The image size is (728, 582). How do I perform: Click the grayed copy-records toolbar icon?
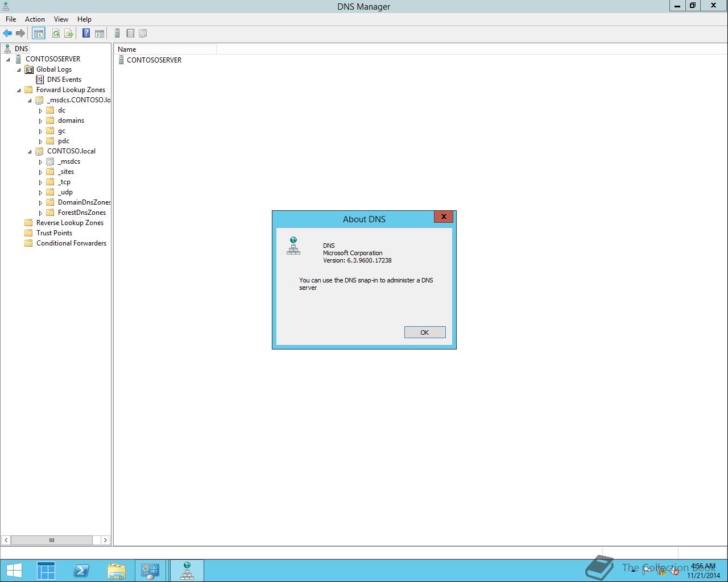point(143,34)
